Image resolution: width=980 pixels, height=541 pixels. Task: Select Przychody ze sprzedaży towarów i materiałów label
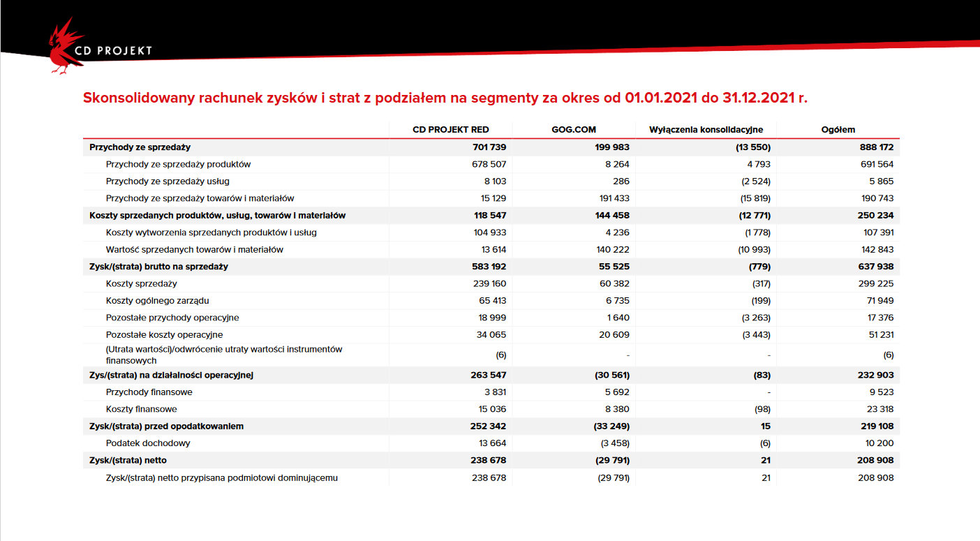pos(200,198)
